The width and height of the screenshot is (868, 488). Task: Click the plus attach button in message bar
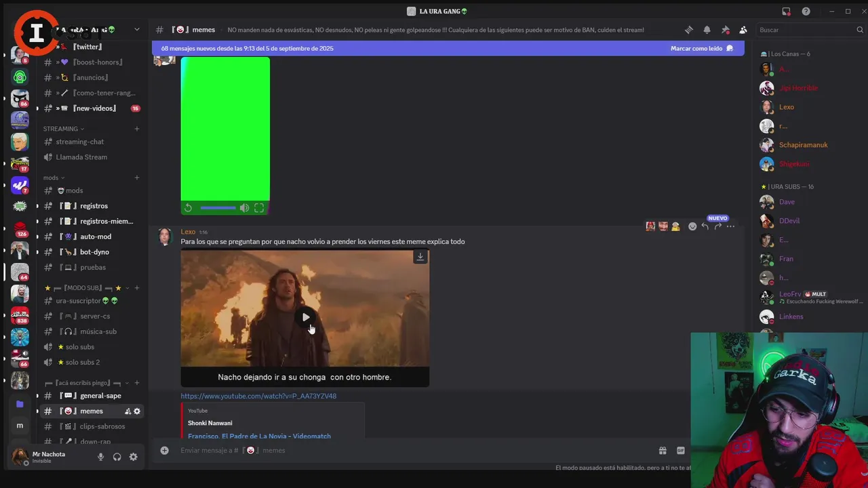click(164, 450)
